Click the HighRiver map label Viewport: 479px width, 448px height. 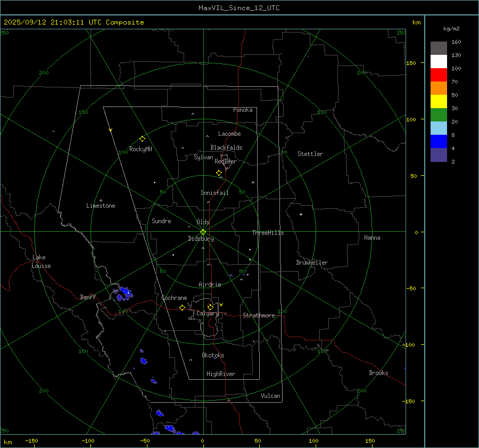pyautogui.click(x=221, y=374)
